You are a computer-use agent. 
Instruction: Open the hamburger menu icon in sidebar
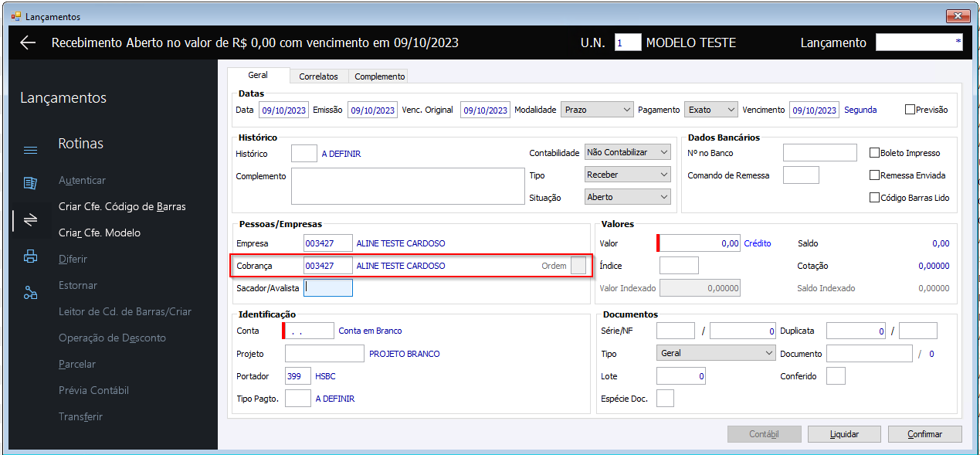29,150
